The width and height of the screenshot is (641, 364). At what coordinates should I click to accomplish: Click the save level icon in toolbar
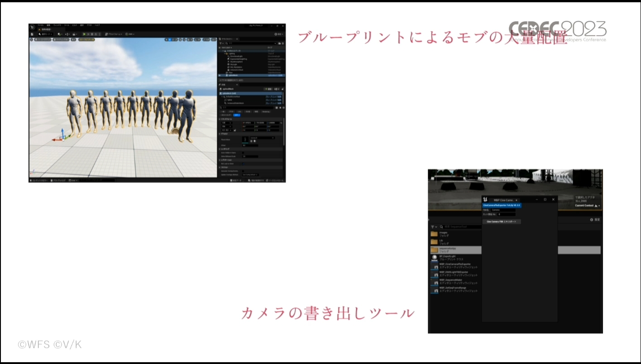point(32,34)
